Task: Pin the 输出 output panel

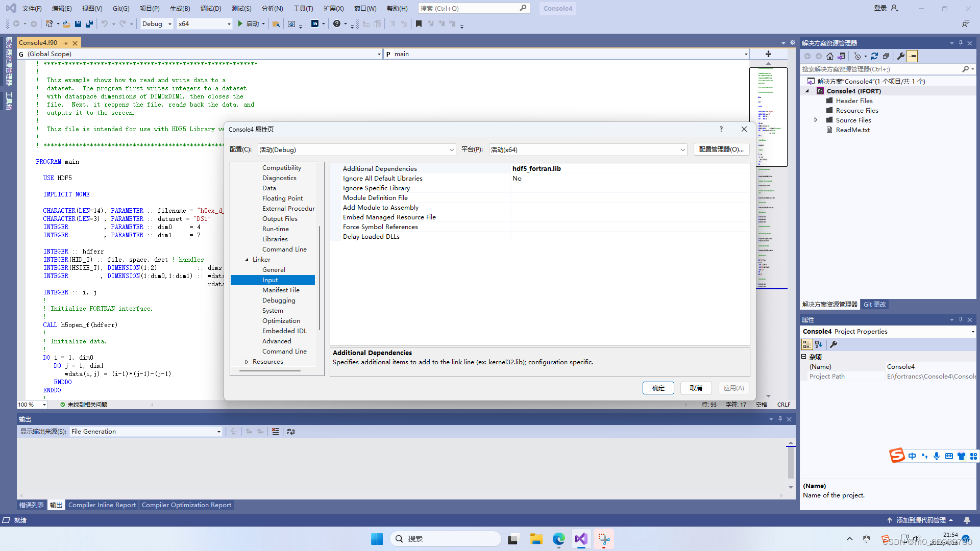Action: tap(780, 419)
